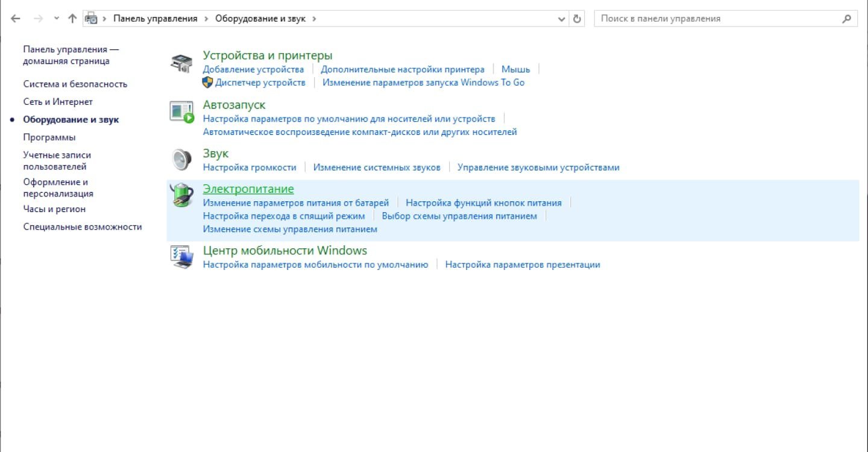Expand the recent locations chevron
The image size is (868, 452).
57,19
